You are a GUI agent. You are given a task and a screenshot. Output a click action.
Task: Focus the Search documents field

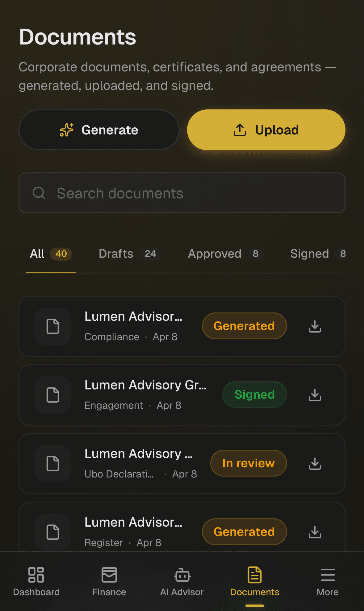(182, 193)
